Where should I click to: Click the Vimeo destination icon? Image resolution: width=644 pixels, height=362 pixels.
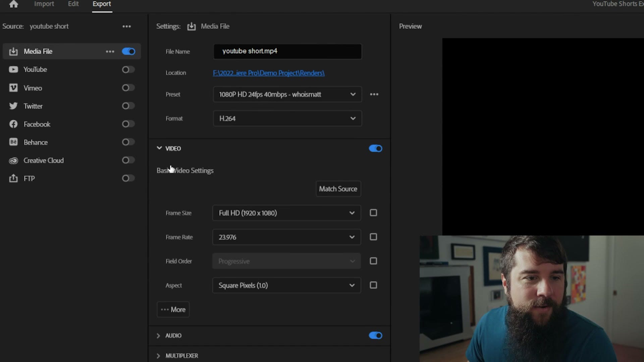click(13, 88)
